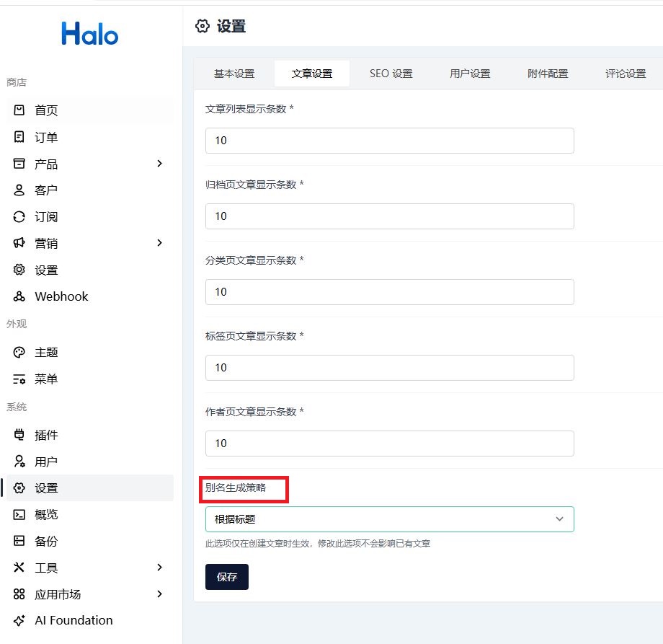Click the 别名生成策略 field label
Image resolution: width=663 pixels, height=644 pixels.
(236, 488)
